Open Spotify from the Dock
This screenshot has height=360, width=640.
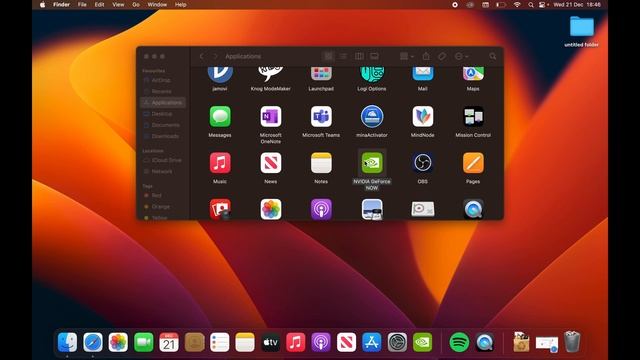click(x=459, y=342)
